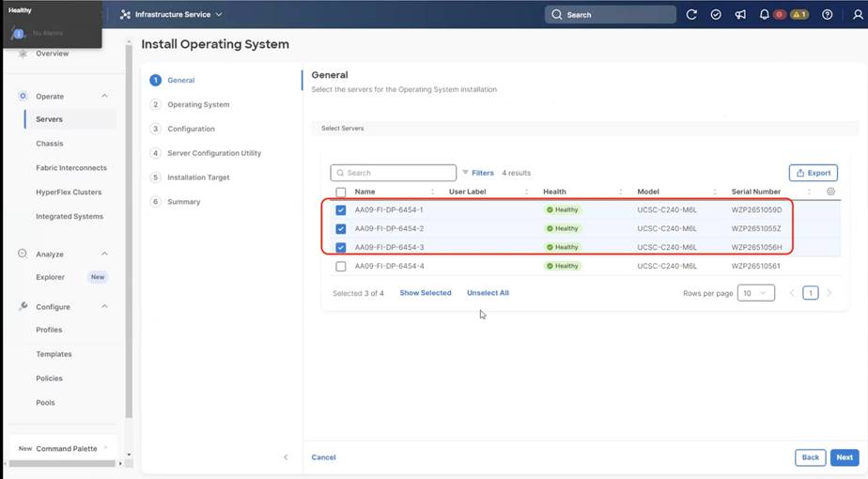Open HyperFlex Clusters in sidebar
Image resolution: width=868 pixels, height=479 pixels.
pos(69,193)
